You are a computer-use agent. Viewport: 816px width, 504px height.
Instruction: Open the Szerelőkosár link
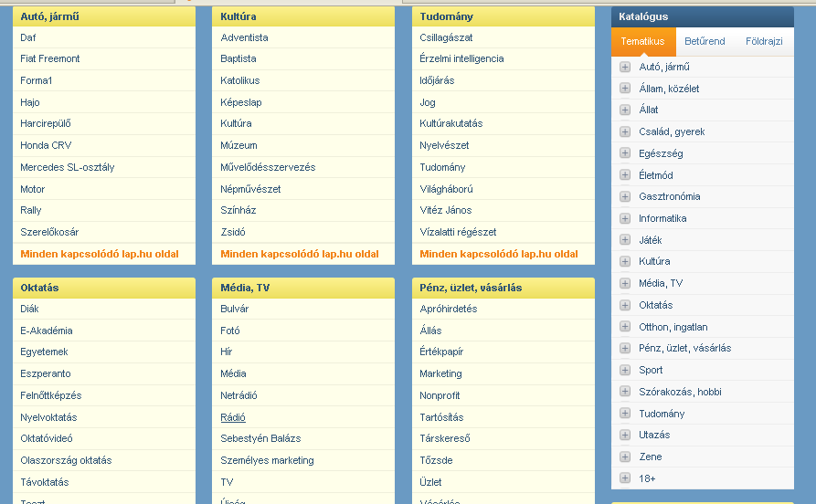(49, 233)
